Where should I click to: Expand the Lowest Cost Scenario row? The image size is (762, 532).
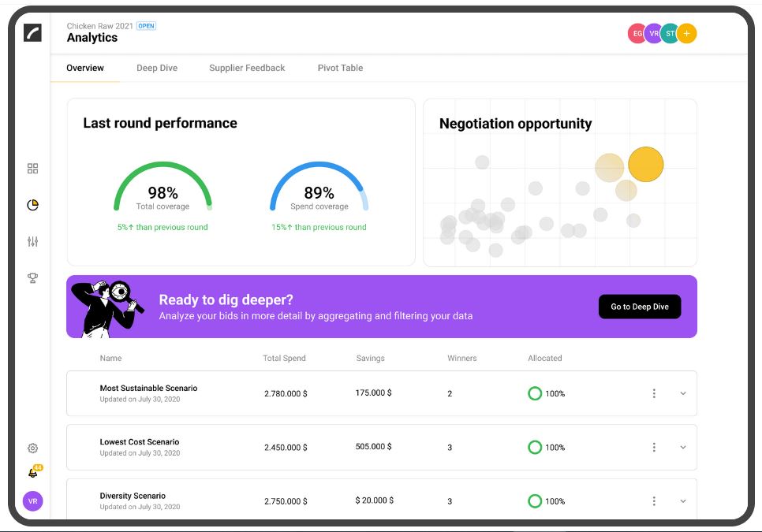(x=683, y=447)
